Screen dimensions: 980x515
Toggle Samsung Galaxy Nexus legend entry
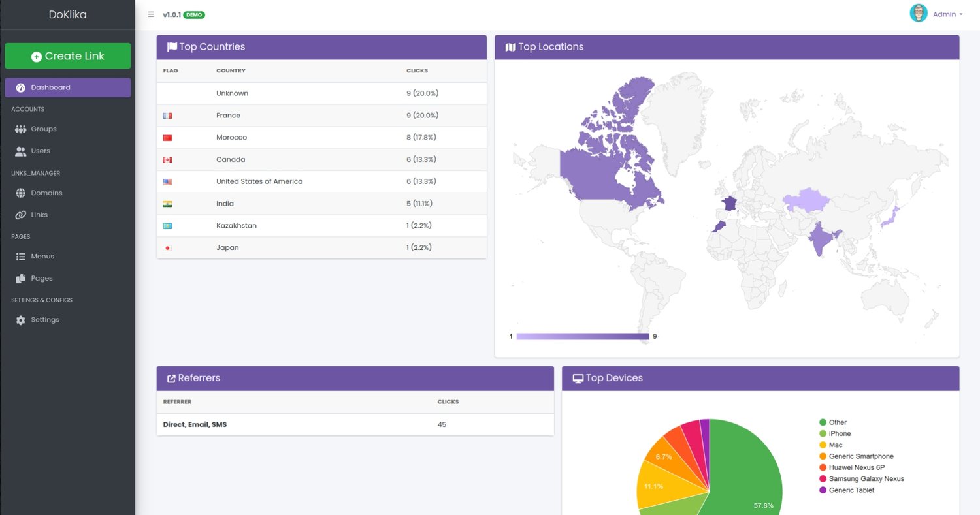[x=861, y=479]
